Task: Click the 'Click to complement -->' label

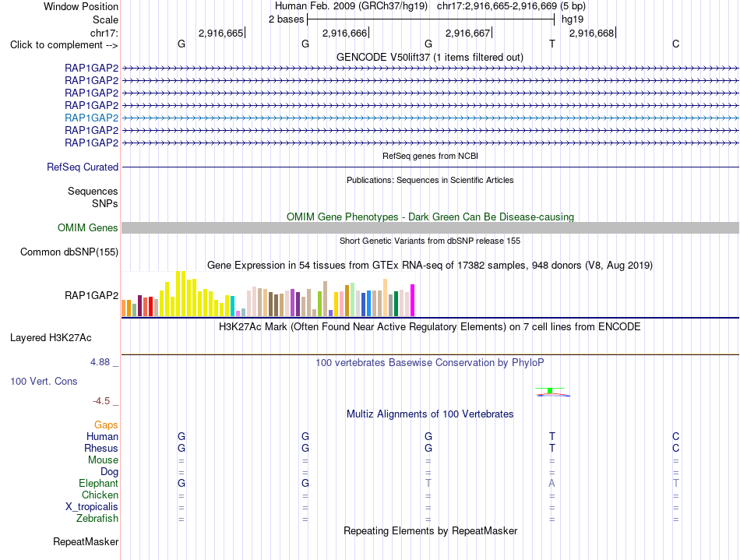Action: (64, 45)
